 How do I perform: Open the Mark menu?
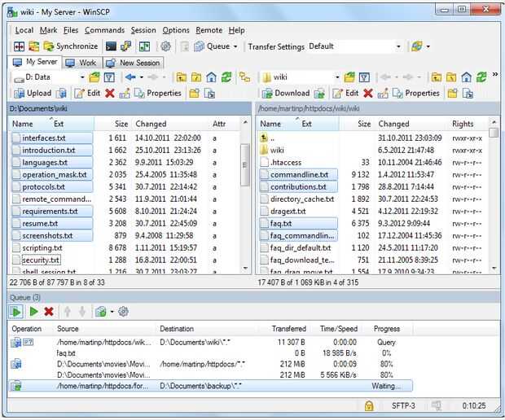click(48, 30)
